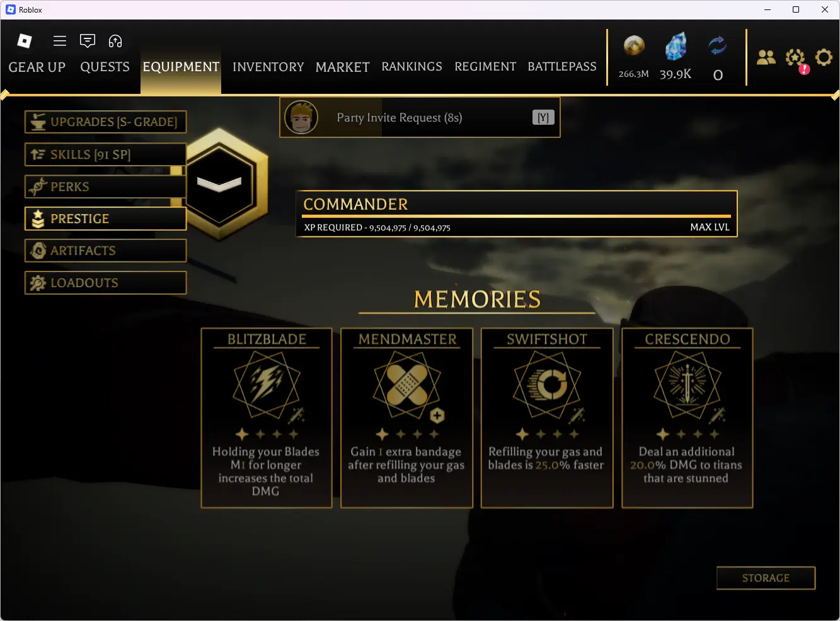Image resolution: width=840 pixels, height=621 pixels.
Task: Click the gold coin currency icon
Action: [634, 46]
